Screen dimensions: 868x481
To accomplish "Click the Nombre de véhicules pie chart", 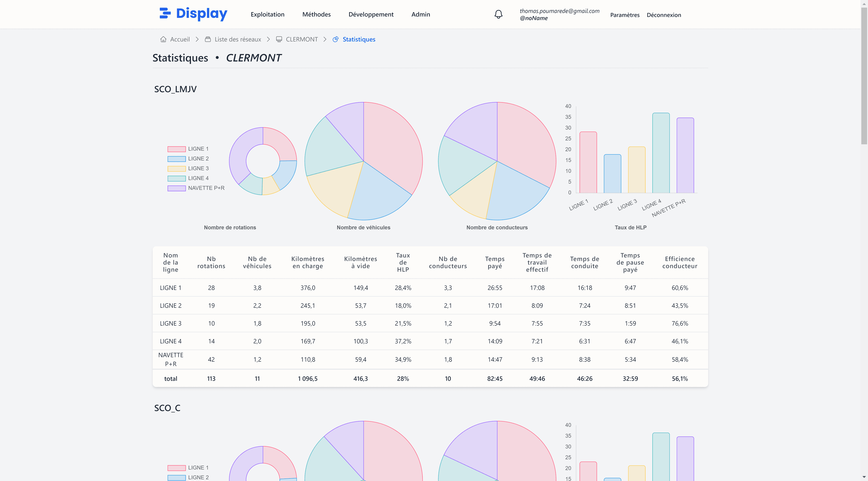I will point(363,161).
